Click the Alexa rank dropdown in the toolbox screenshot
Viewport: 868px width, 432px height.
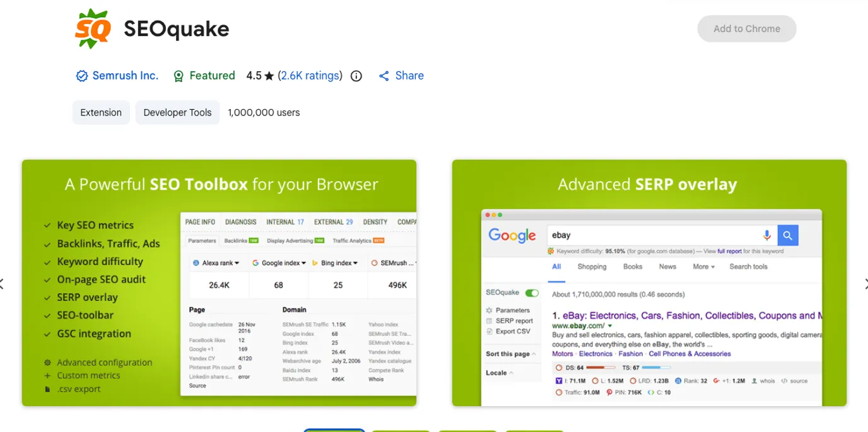(x=217, y=263)
